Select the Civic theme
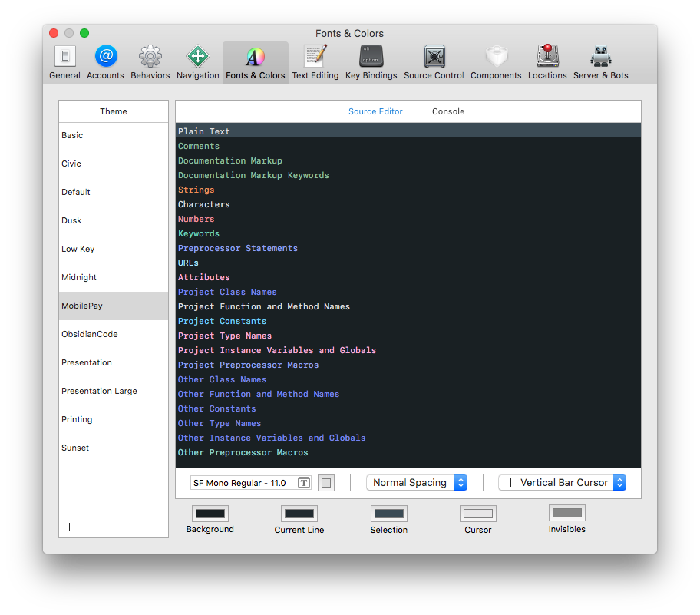 pos(114,164)
